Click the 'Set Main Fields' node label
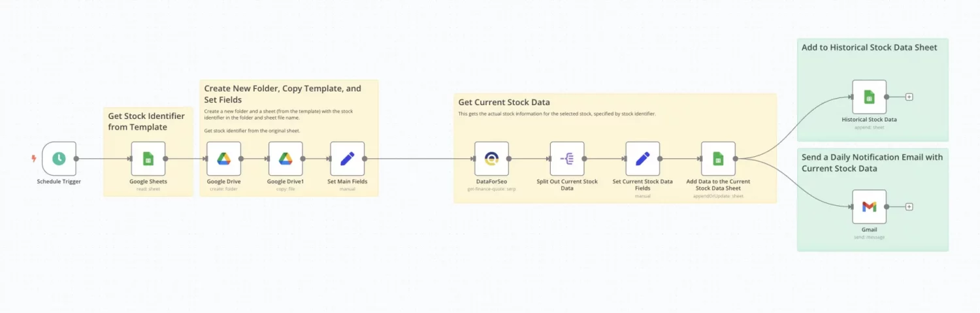Image resolution: width=980 pixels, height=313 pixels. (347, 182)
